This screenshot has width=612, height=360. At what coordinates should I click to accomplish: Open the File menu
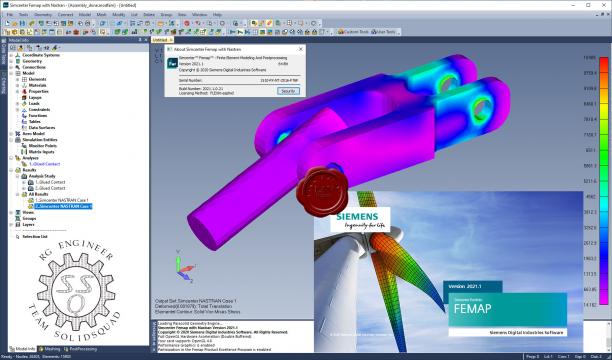[10, 14]
